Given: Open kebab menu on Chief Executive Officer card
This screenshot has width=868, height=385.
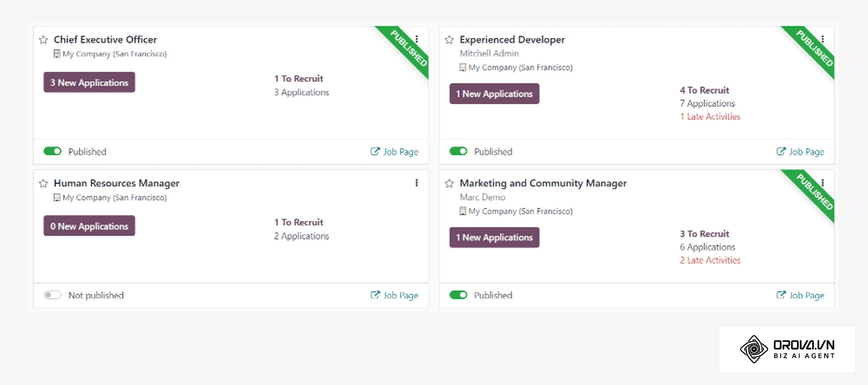Looking at the screenshot, I should tap(417, 39).
